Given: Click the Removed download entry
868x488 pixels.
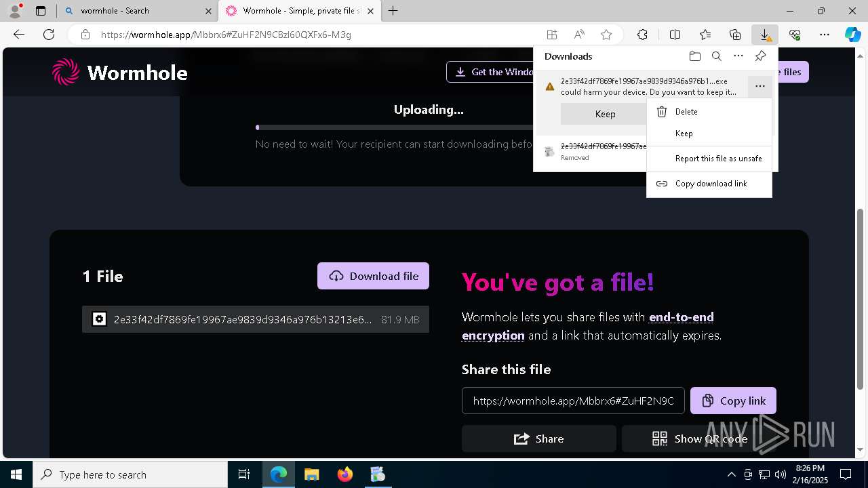Looking at the screenshot, I should (593, 152).
